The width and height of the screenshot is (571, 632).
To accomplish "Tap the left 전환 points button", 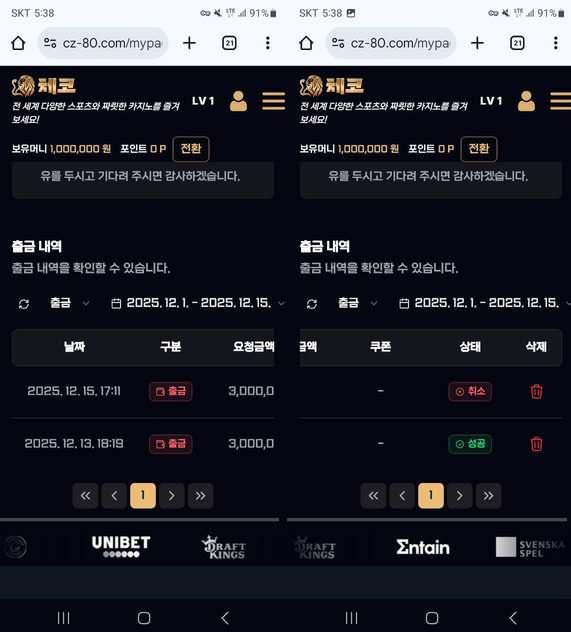I will click(x=191, y=149).
